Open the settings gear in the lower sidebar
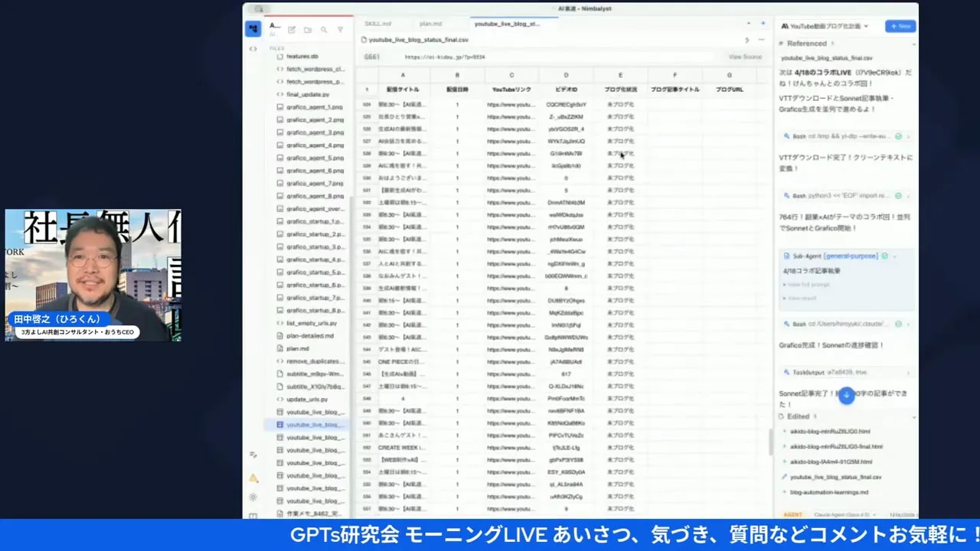The height and width of the screenshot is (551, 980). point(253,497)
